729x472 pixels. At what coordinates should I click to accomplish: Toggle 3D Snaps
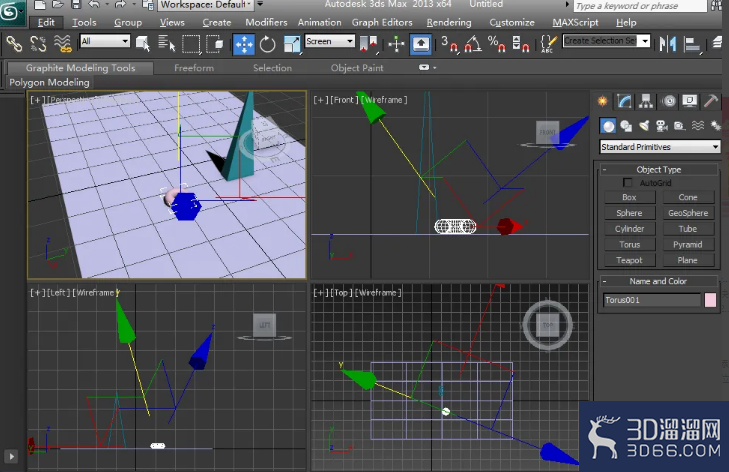(x=449, y=44)
